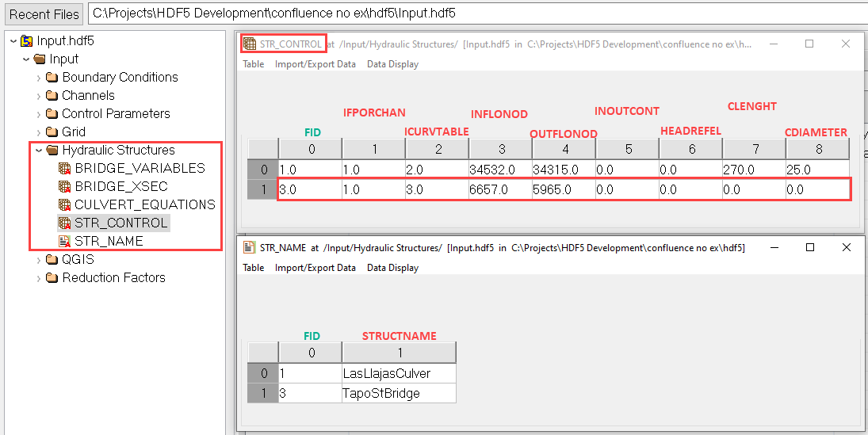
Task: Click the CULVERT_EQUATIONS dataset icon
Action: click(x=65, y=204)
